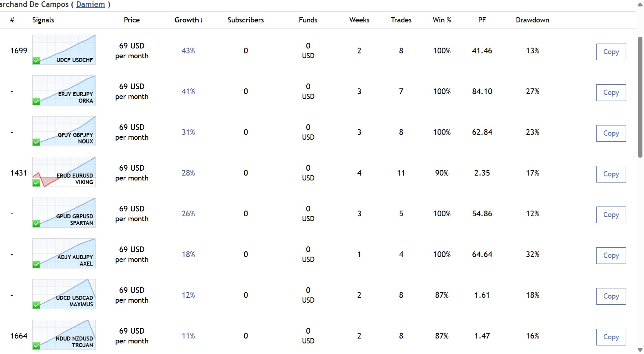
Task: Click the green checkmark on ERJY EURJPY ORKA
Action: pyautogui.click(x=36, y=101)
